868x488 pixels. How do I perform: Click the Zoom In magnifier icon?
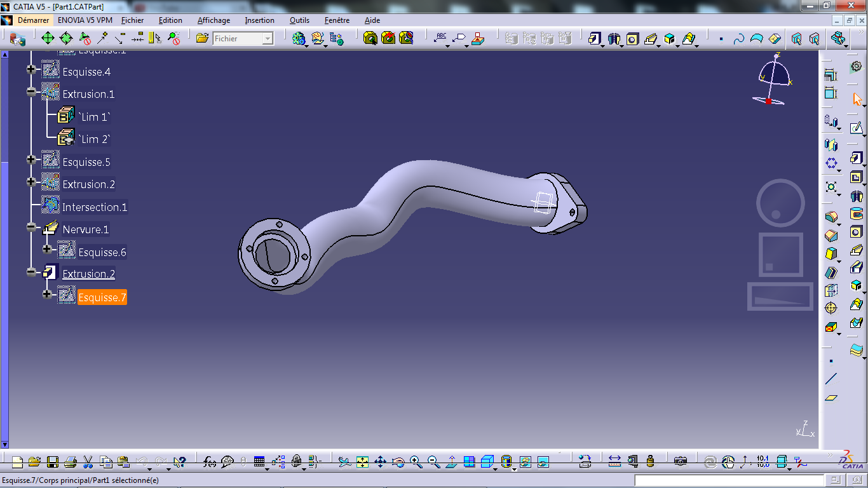pyautogui.click(x=416, y=462)
